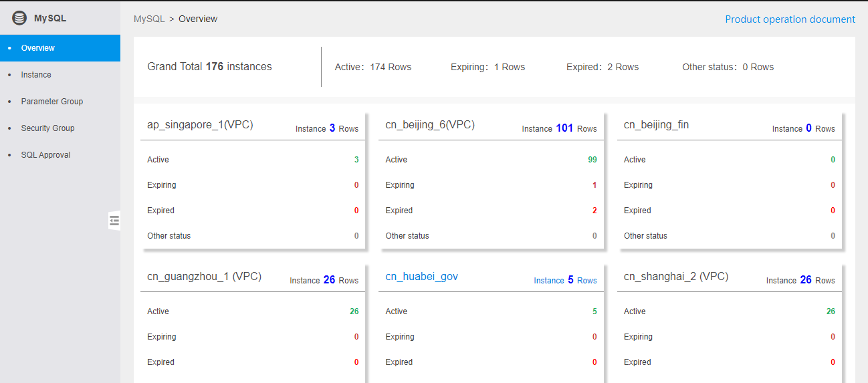
Task: Click Active count 5 in cn_huabei_gov
Action: click(594, 311)
